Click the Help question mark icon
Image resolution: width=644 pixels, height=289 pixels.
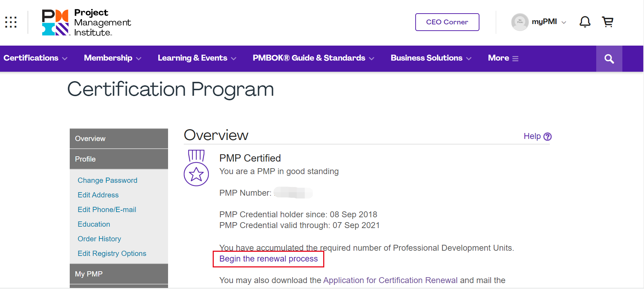coord(547,136)
